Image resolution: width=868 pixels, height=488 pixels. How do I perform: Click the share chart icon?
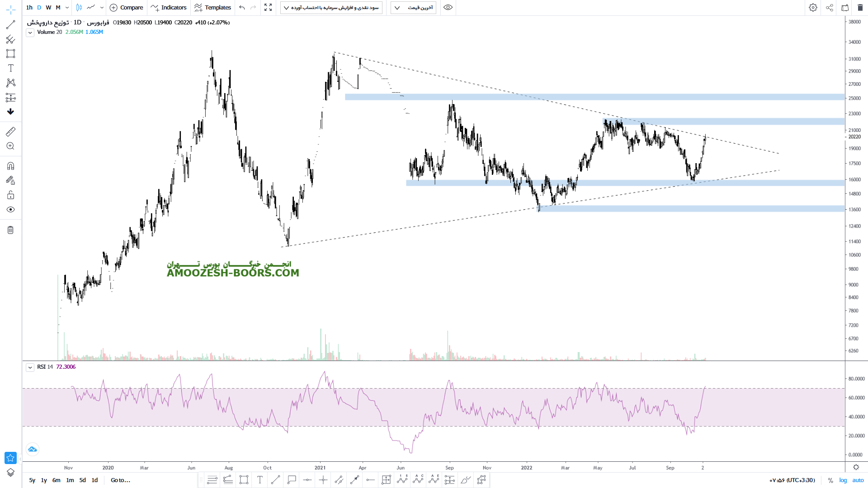(830, 8)
